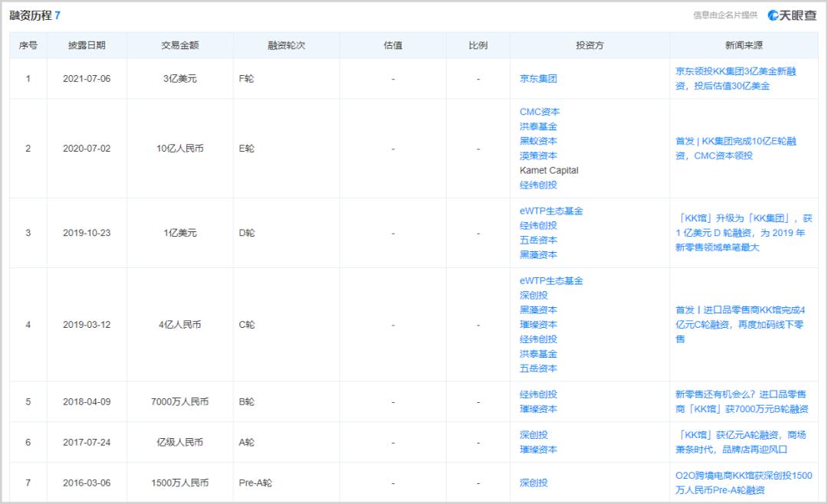Viewport: 828px width, 504px height.
Task: Select the 渶策资本 investor link
Action: click(x=538, y=155)
